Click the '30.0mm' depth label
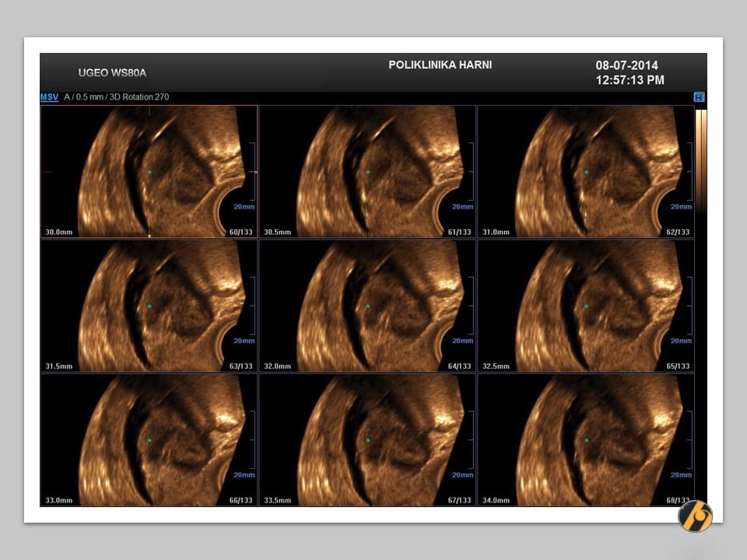Screen dimensions: 747x560 [59, 233]
